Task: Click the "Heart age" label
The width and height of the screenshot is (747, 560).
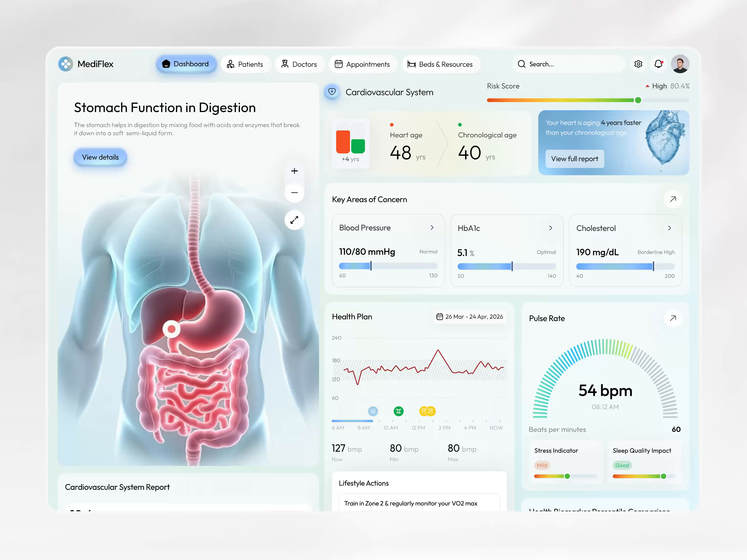Action: tap(406, 135)
